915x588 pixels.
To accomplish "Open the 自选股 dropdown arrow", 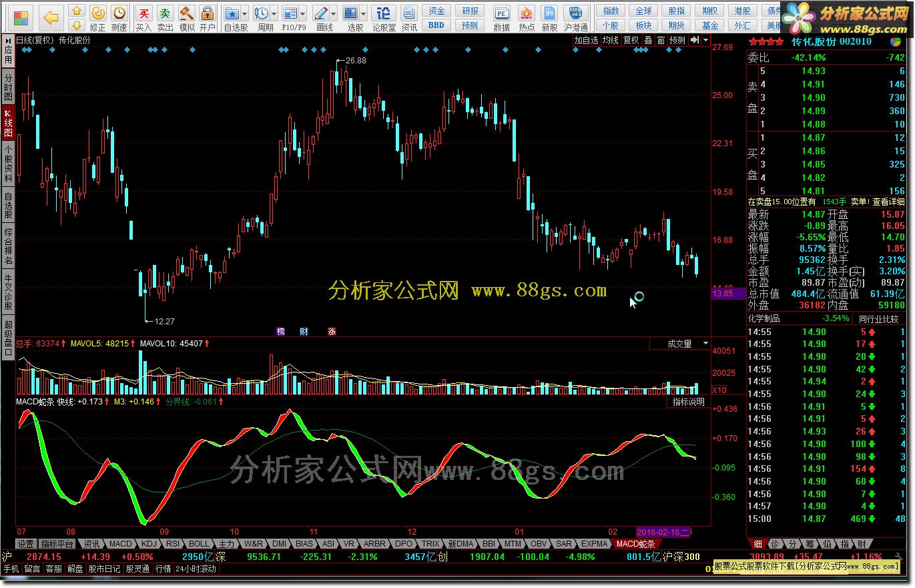I will (x=245, y=13).
